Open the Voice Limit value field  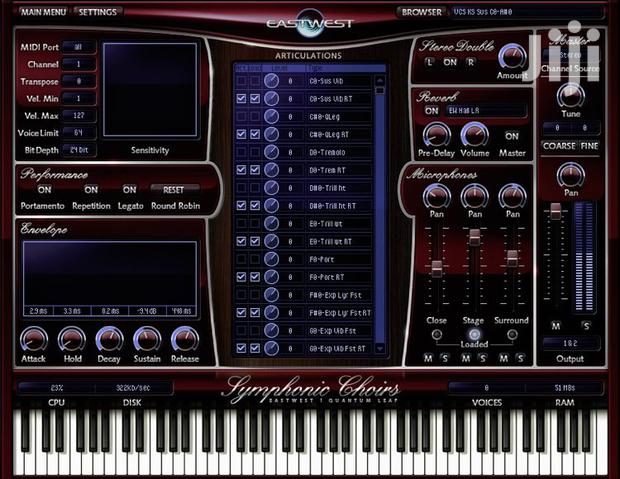click(x=78, y=133)
